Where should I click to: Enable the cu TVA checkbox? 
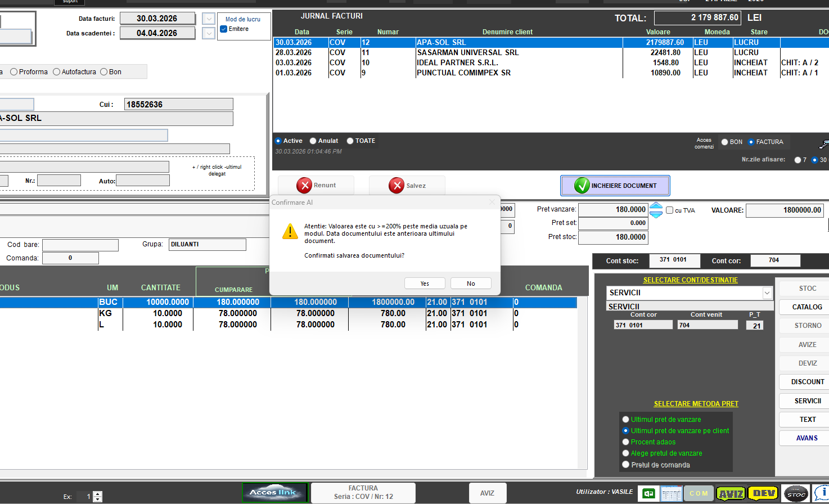pos(670,210)
